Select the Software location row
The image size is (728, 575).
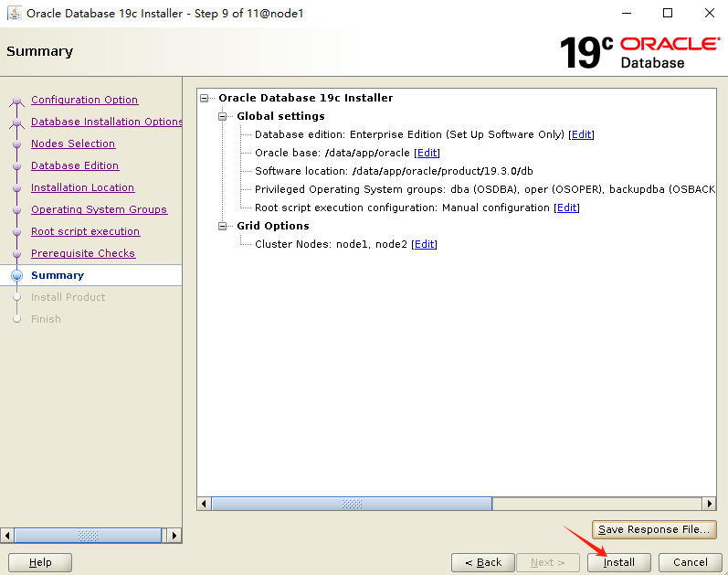tap(394, 171)
